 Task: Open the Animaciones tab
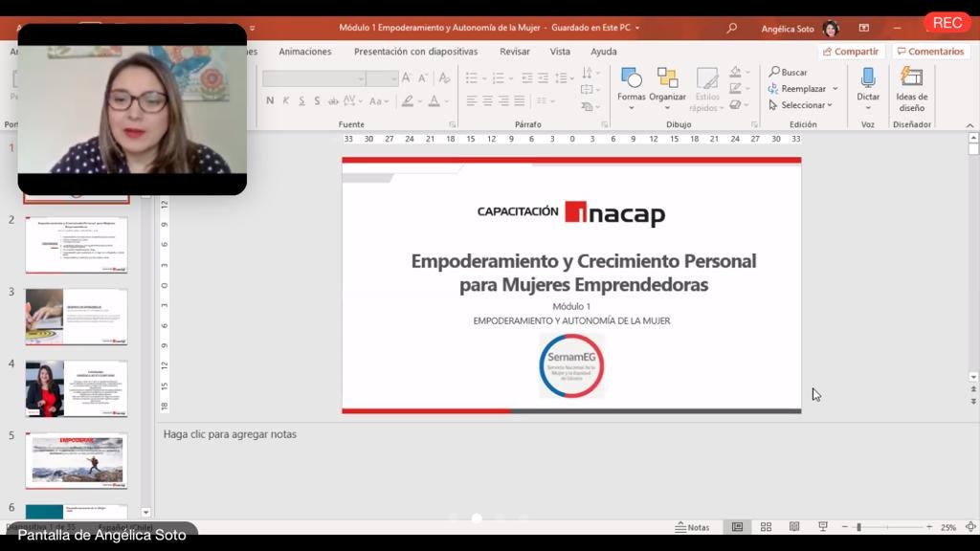coord(305,52)
